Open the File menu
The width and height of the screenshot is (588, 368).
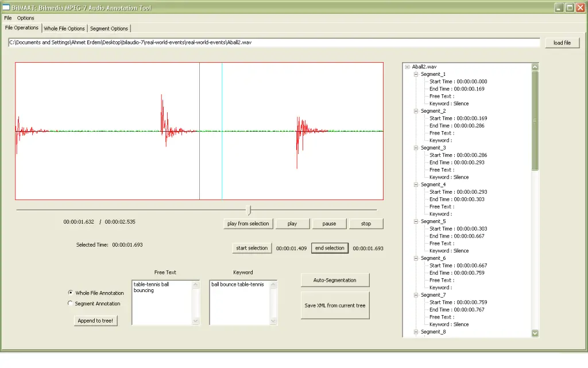8,18
